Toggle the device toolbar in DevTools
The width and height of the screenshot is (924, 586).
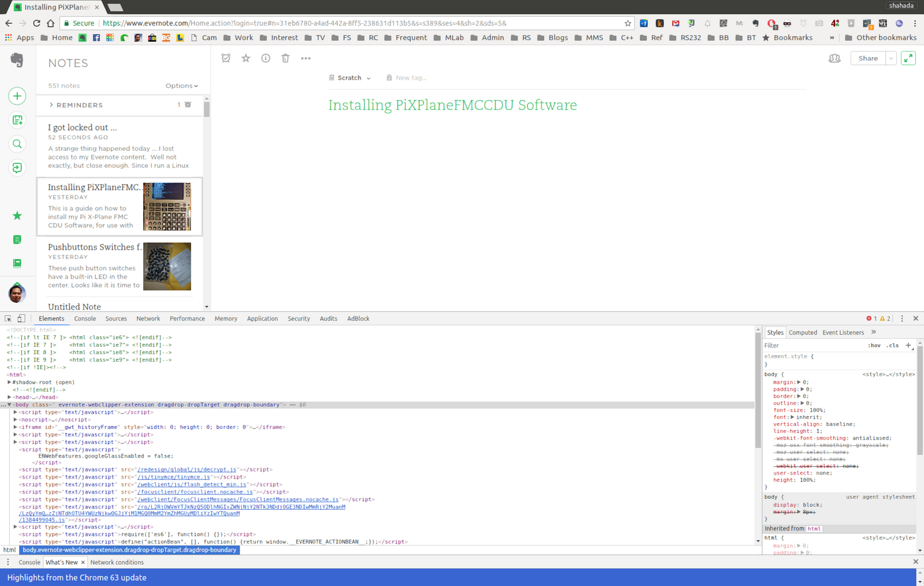click(21, 318)
